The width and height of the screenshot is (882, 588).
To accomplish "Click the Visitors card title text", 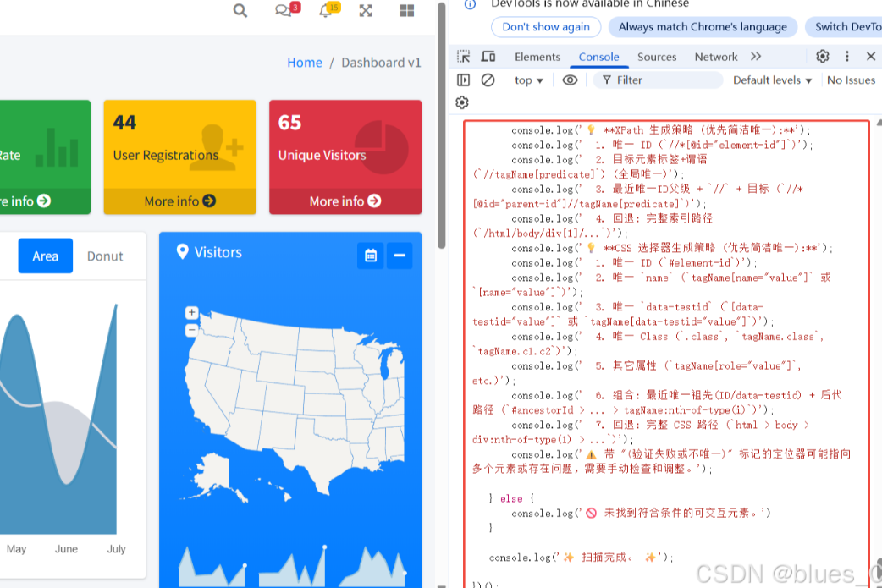I will pos(218,252).
